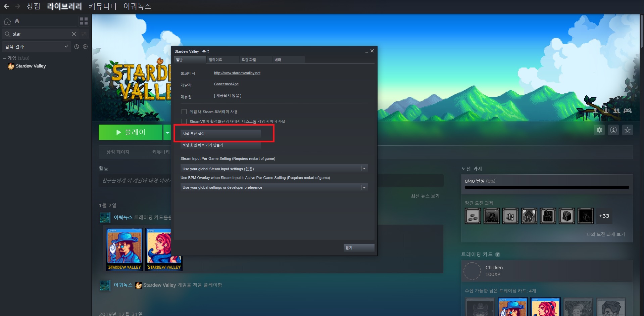Click 시작 옵션 설정 button

coord(221,134)
